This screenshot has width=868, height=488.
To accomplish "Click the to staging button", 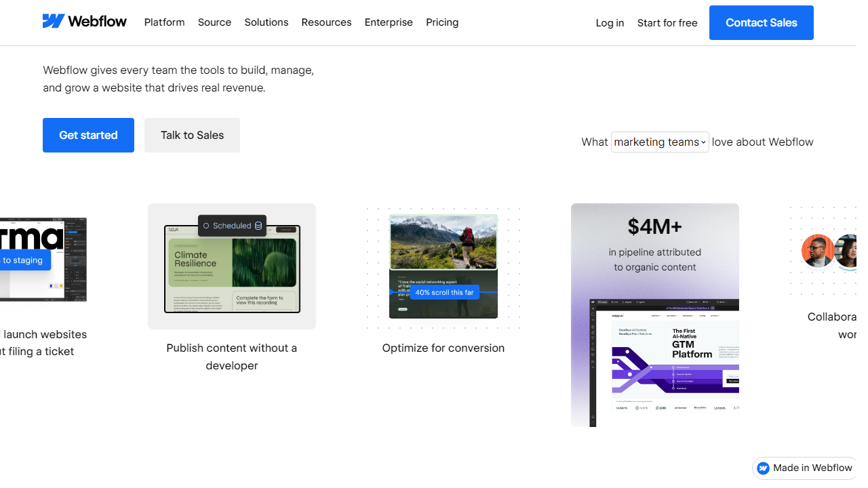I will [24, 260].
